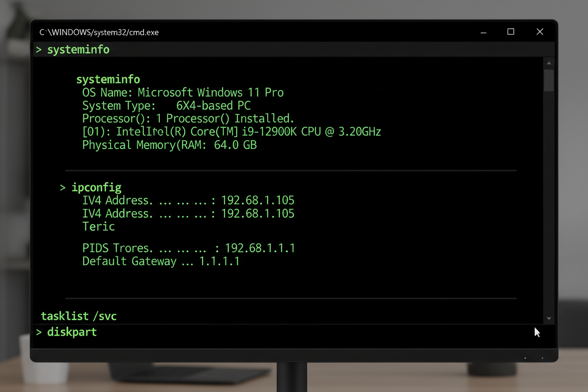588x392 pixels.
Task: Click the scrollbar up arrow
Action: (x=549, y=63)
